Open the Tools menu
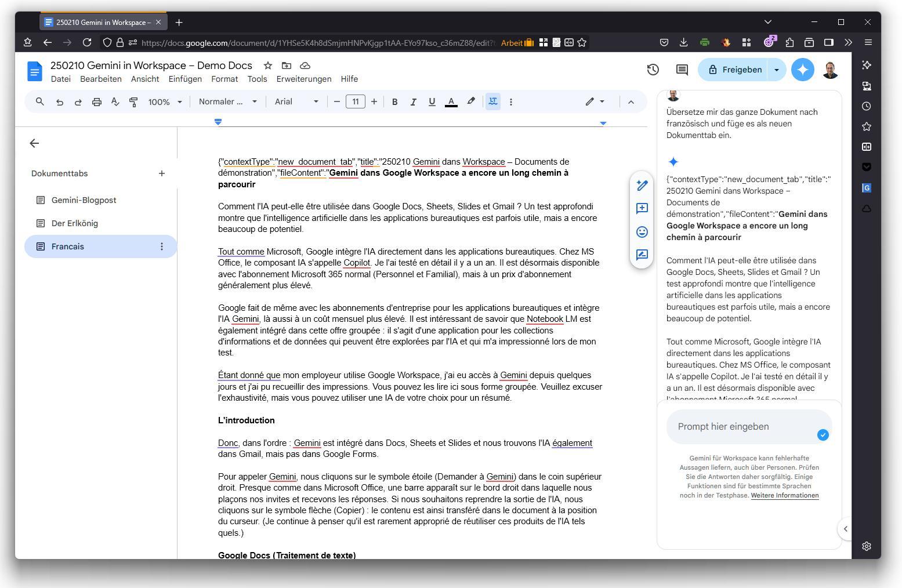Screen dimensions: 902x588 coord(257,79)
